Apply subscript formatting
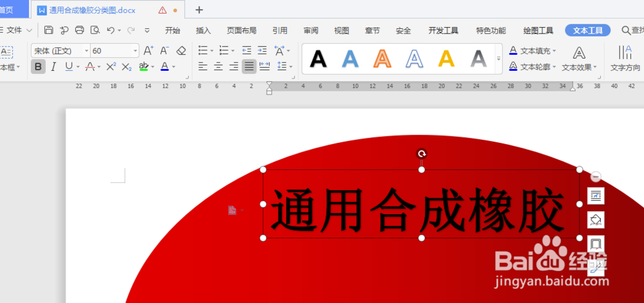 click(x=127, y=66)
